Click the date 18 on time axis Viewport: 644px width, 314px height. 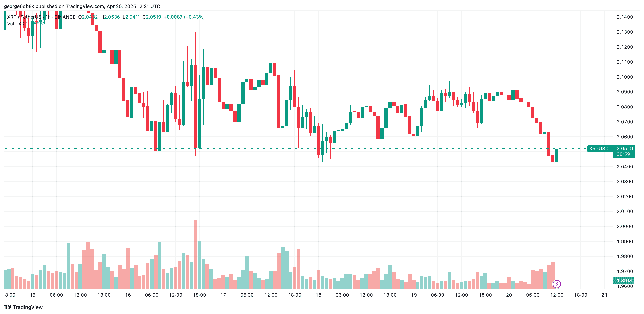(318, 295)
